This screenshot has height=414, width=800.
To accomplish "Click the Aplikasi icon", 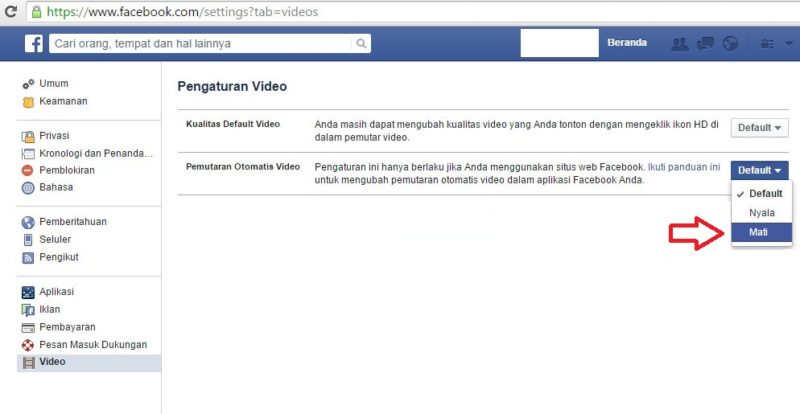I will click(x=28, y=292).
